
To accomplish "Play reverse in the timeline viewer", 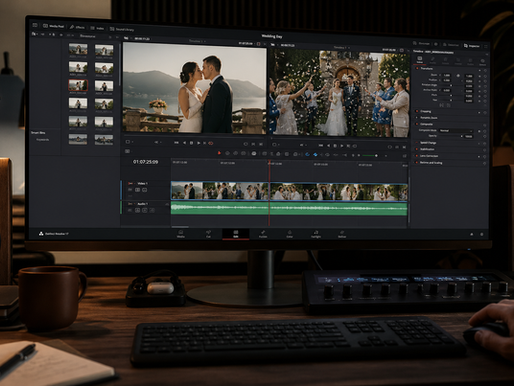I will (328, 146).
